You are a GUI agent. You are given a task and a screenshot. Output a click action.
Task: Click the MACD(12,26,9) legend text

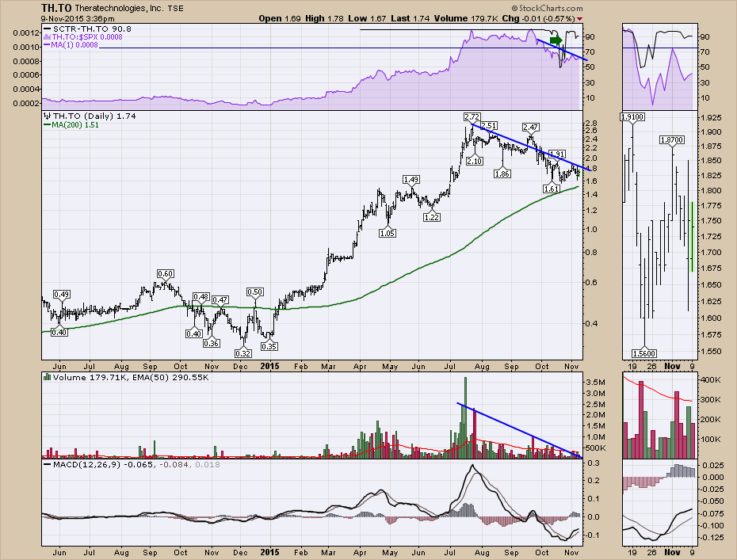pyautogui.click(x=136, y=464)
